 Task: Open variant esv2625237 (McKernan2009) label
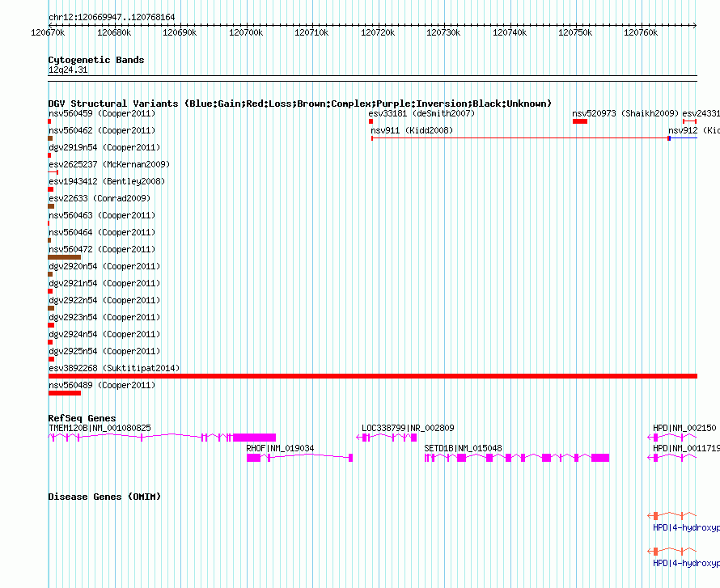pos(109,164)
